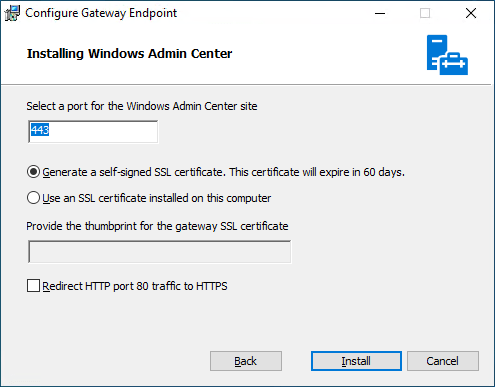Click the "Configure Gateway Endpoint" title bar text
Image resolution: width=495 pixels, height=387 pixels.
[x=101, y=13]
